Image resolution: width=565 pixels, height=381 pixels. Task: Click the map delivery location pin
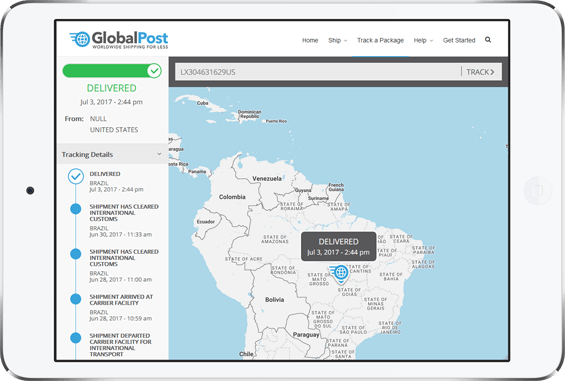340,274
